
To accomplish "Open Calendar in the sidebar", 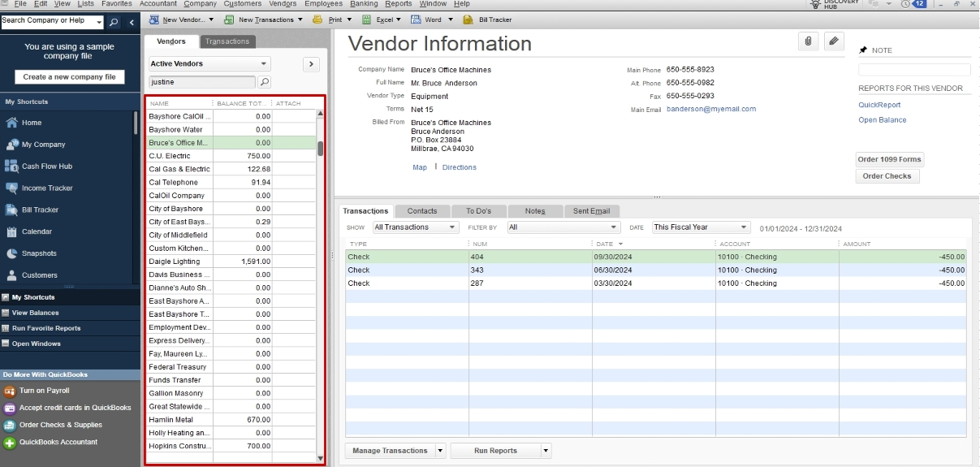I will click(37, 231).
